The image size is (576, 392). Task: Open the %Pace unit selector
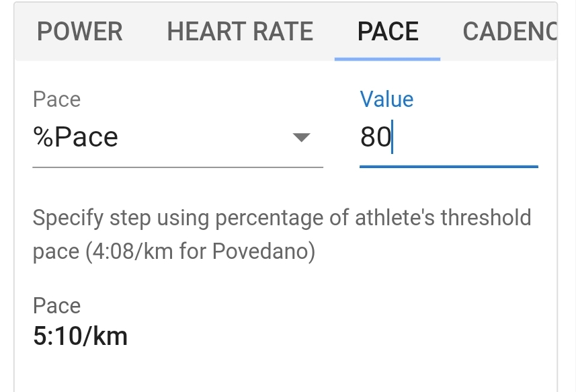(178, 137)
